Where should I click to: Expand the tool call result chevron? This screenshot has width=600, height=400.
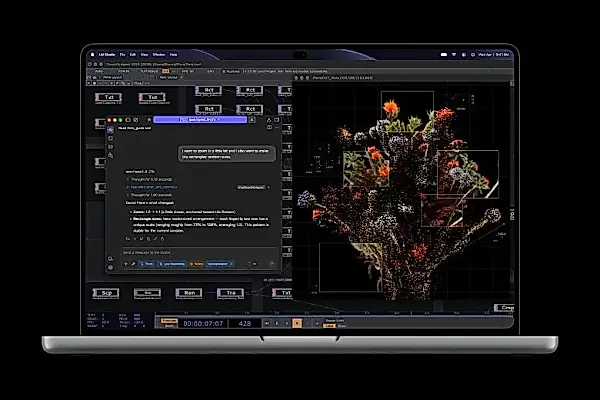(x=269, y=187)
